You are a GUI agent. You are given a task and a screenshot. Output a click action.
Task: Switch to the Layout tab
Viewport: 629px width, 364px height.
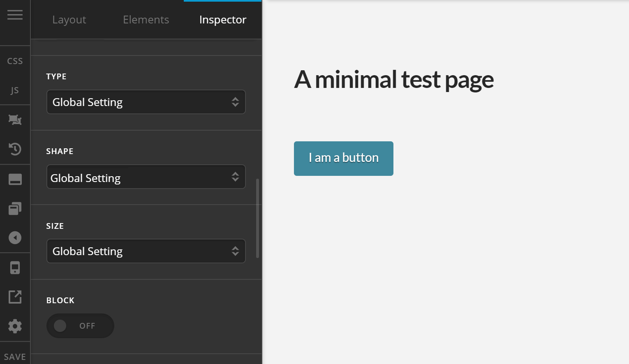click(69, 19)
